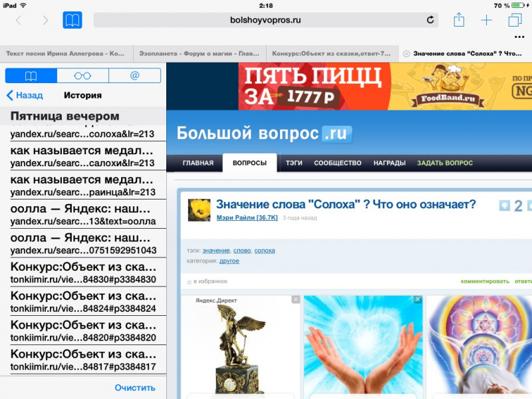Close the "Значение слова Солоха" tab
532x399 pixels.
(x=406, y=53)
